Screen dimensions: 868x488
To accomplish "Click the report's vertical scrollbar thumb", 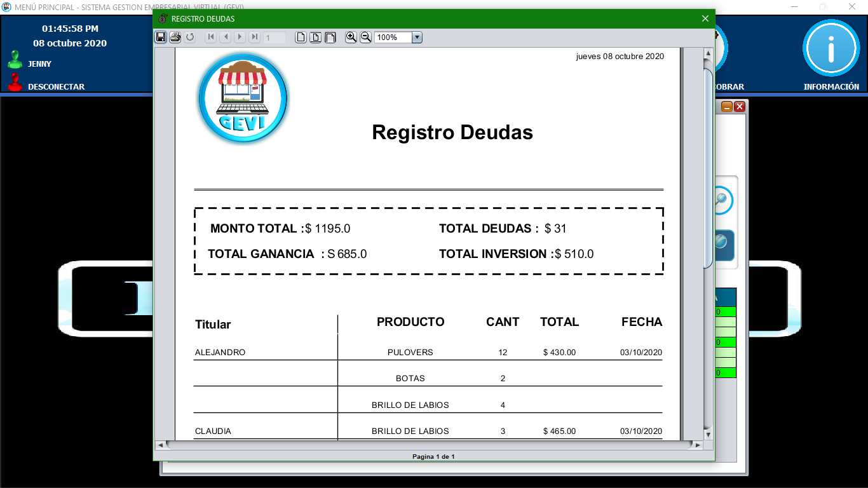I will [x=708, y=168].
